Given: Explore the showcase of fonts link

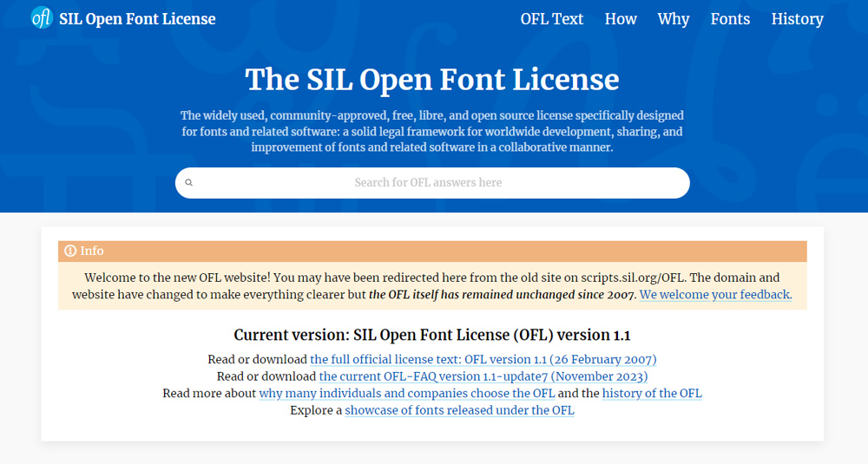Looking at the screenshot, I should pos(459,411).
